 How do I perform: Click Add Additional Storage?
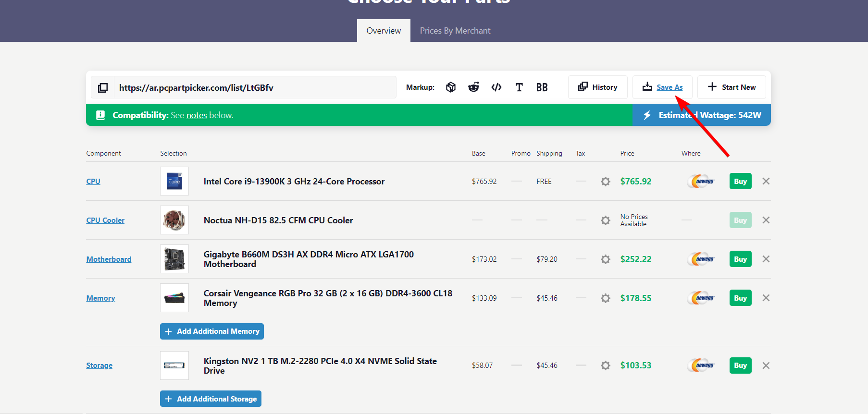pyautogui.click(x=211, y=399)
